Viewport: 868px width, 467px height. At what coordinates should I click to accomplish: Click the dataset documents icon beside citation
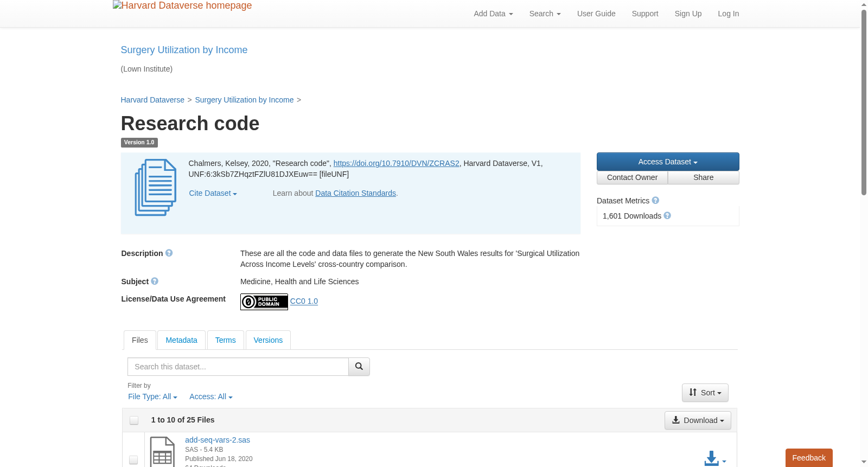click(156, 188)
